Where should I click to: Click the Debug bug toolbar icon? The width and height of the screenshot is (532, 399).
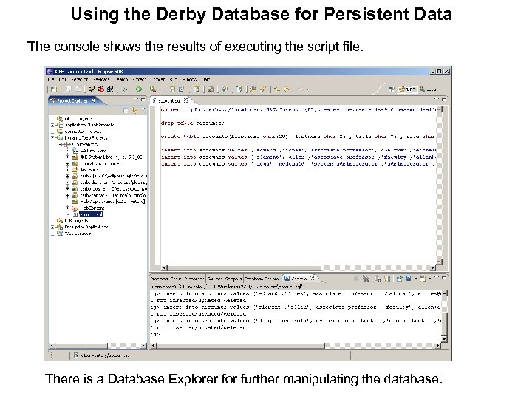coord(125,89)
